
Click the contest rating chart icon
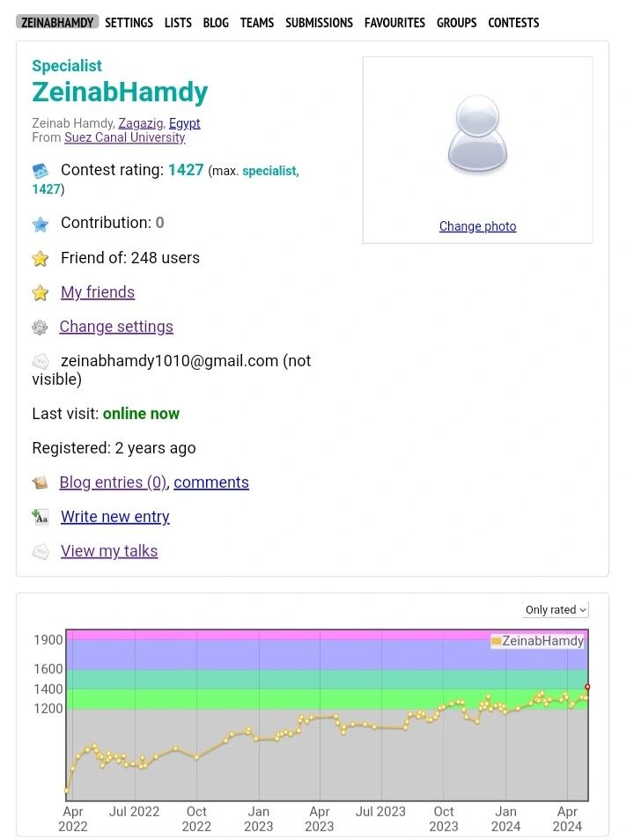[x=41, y=171]
